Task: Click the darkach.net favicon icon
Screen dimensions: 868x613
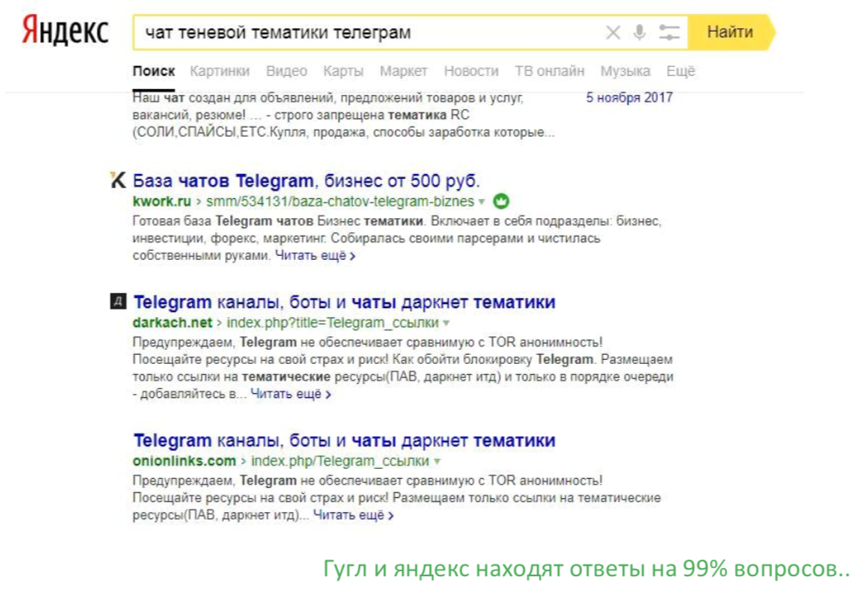Action: (118, 299)
